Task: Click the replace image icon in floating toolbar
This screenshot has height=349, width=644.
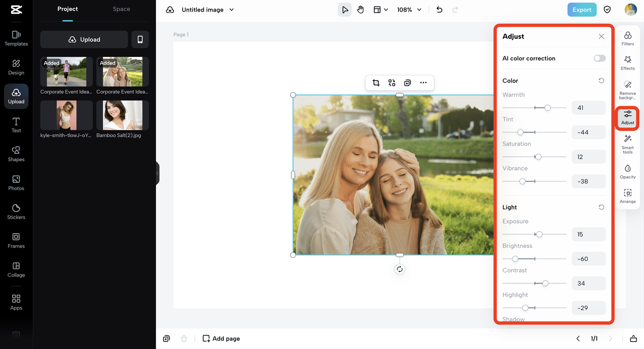Action: pyautogui.click(x=392, y=83)
